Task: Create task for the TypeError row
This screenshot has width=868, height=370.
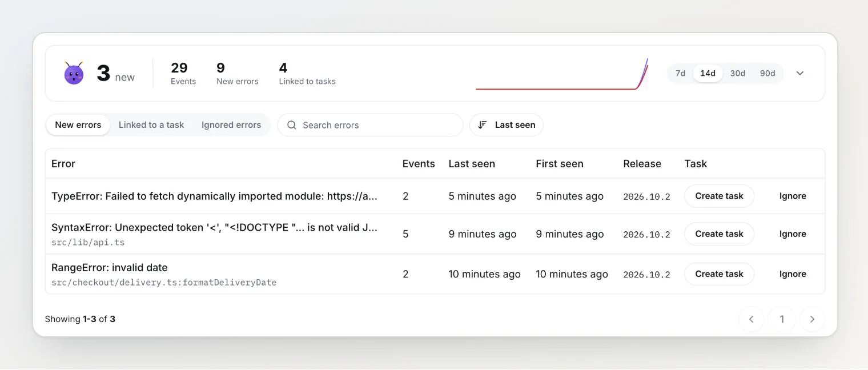Action: 720,196
